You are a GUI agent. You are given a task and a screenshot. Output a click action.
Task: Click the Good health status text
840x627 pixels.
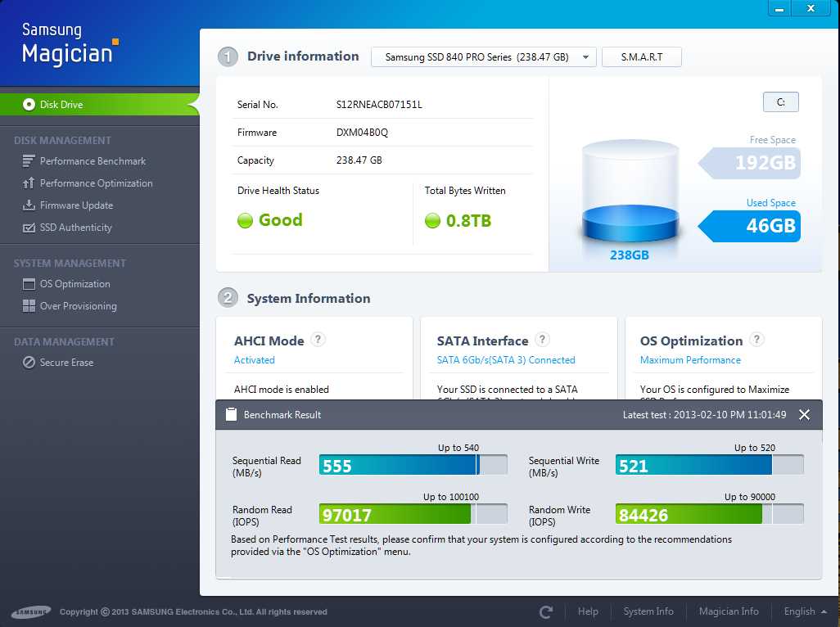280,220
